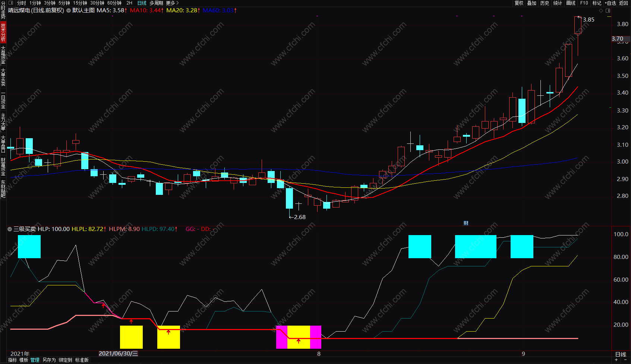Click the 日线 label at bottom right
This screenshot has width=631, height=364.
(621, 354)
